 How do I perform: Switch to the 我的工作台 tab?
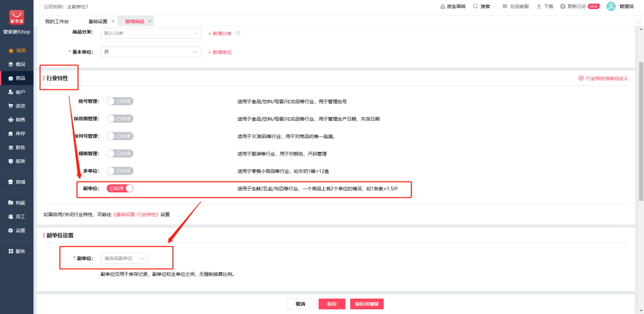point(57,21)
